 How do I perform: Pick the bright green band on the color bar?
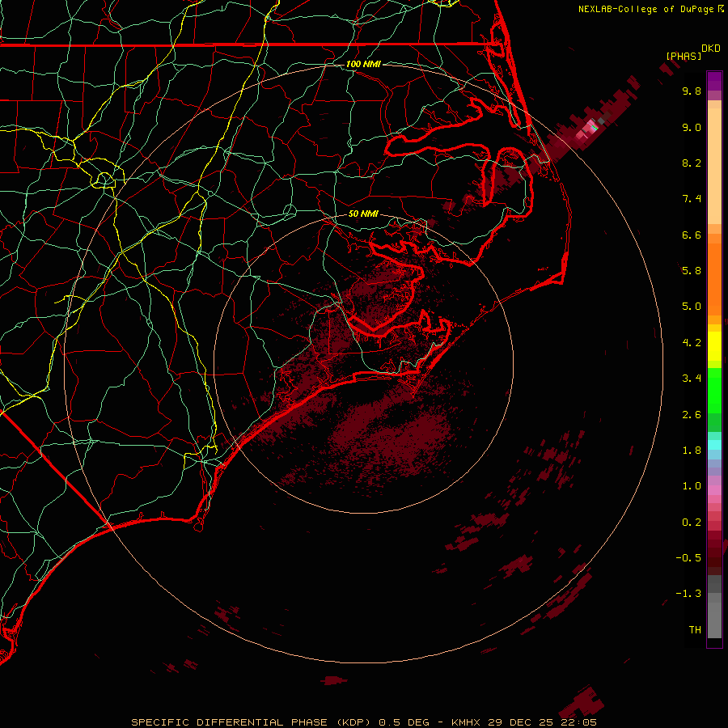coord(714,390)
